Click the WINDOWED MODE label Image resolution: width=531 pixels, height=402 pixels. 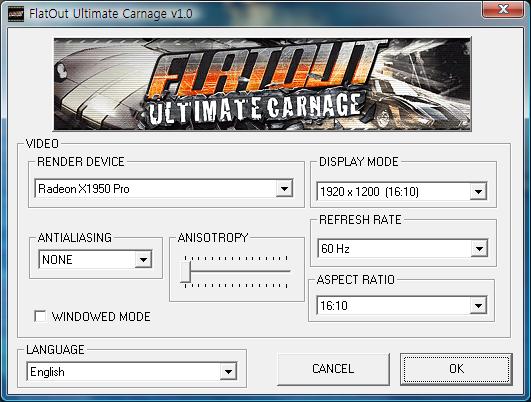coord(101,317)
